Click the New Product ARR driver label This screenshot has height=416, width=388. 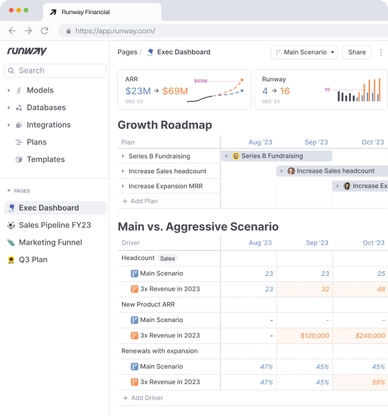click(x=148, y=305)
